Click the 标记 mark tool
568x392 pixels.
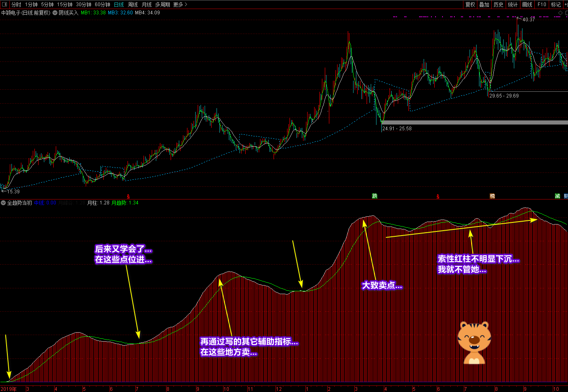click(556, 5)
